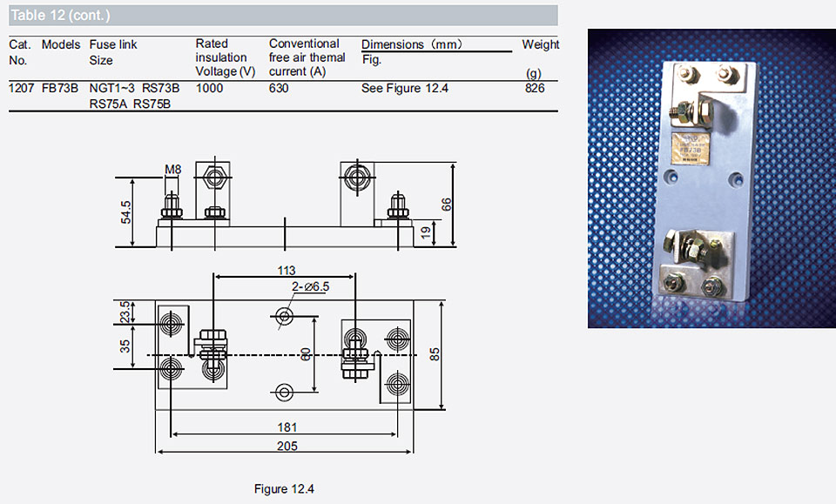Click the "23.5" dimension label
836x504 pixels.
[x=125, y=312]
